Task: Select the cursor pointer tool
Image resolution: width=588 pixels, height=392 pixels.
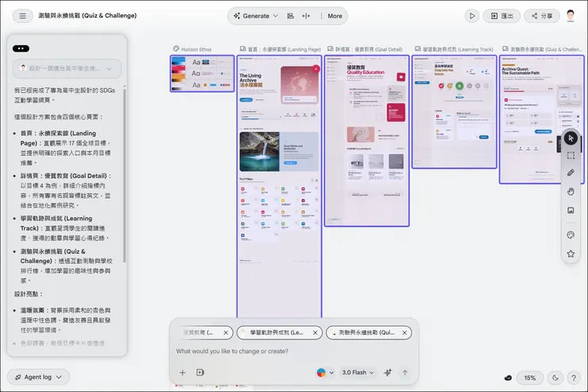Action: [571, 138]
